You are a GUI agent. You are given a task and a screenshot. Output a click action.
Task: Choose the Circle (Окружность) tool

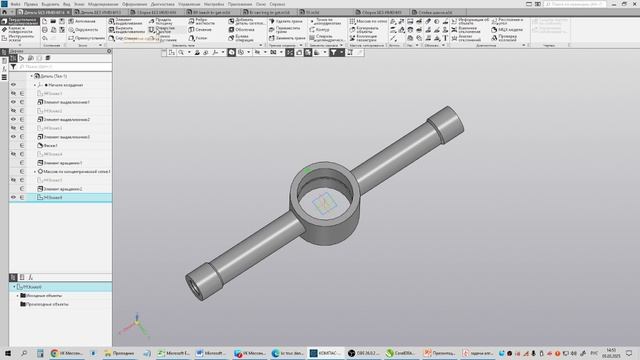(x=84, y=30)
